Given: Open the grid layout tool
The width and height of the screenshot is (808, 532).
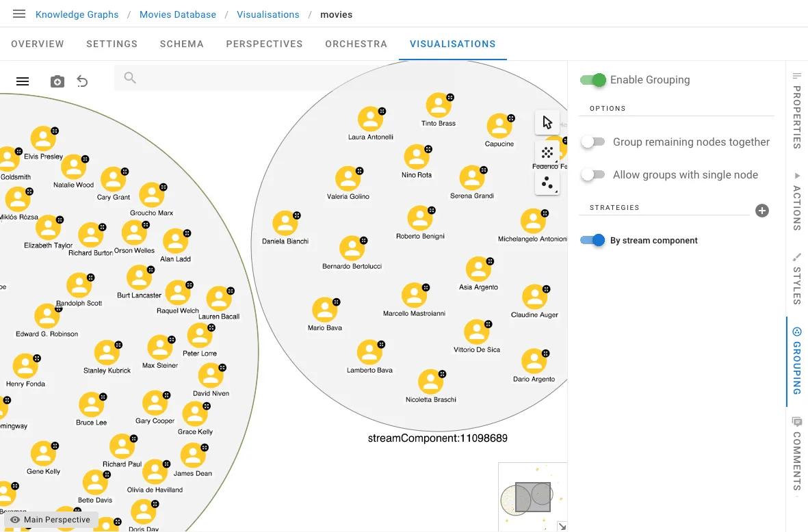Looking at the screenshot, I should pos(547,152).
